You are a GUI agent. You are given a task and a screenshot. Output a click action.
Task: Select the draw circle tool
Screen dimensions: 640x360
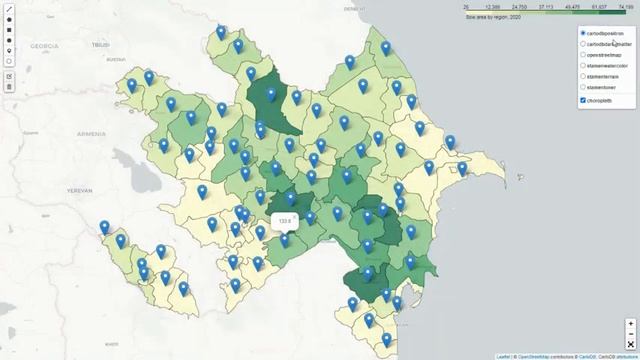click(x=9, y=40)
